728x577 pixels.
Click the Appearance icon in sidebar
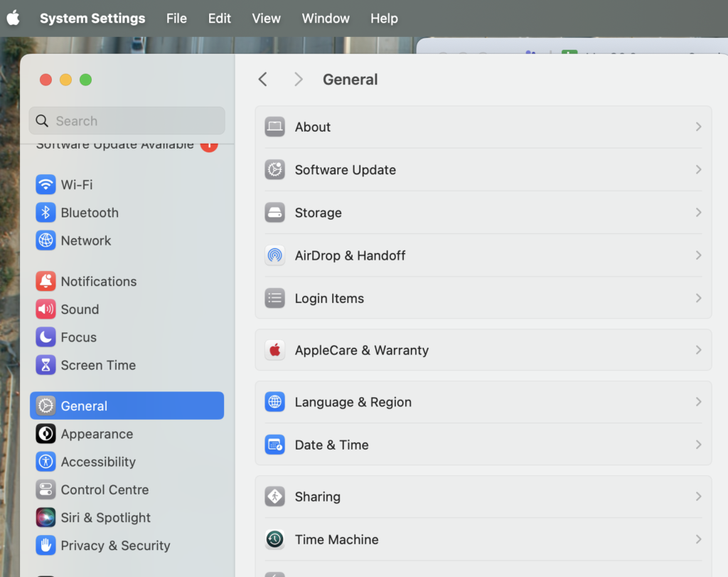[45, 433]
